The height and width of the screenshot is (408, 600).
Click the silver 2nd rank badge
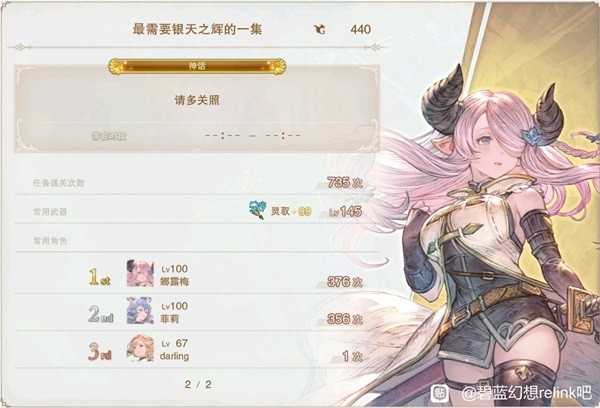pyautogui.click(x=100, y=314)
